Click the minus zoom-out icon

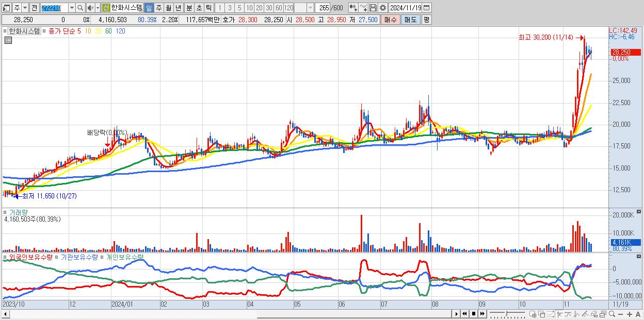(x=620, y=314)
